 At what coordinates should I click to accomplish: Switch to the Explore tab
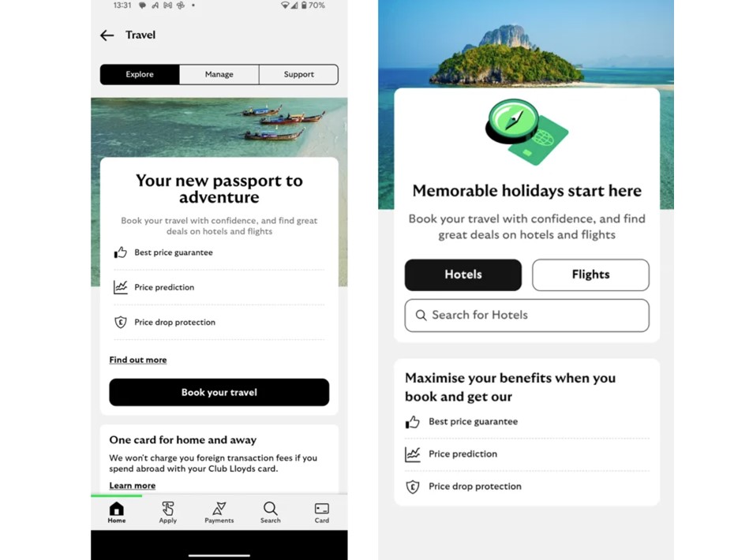click(x=140, y=74)
